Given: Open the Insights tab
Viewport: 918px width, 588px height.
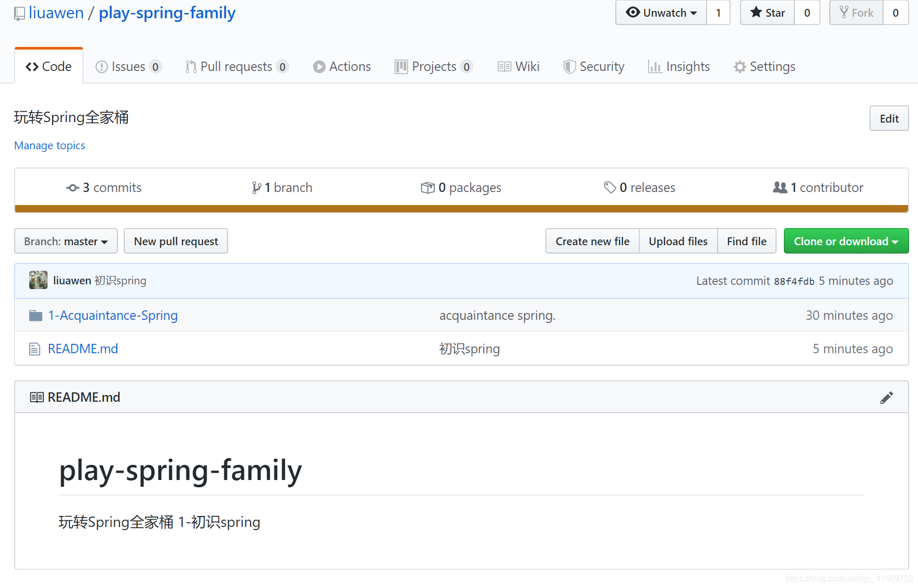Looking at the screenshot, I should click(679, 67).
